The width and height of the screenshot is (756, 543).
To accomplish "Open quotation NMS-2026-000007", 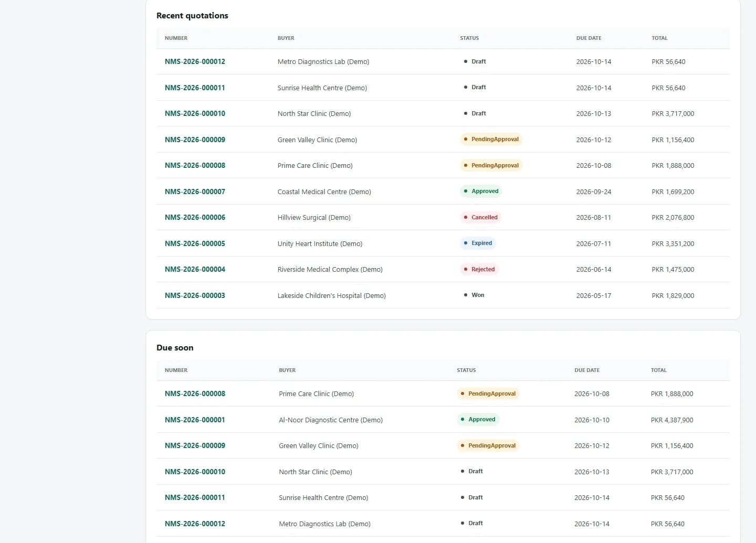I will [195, 191].
